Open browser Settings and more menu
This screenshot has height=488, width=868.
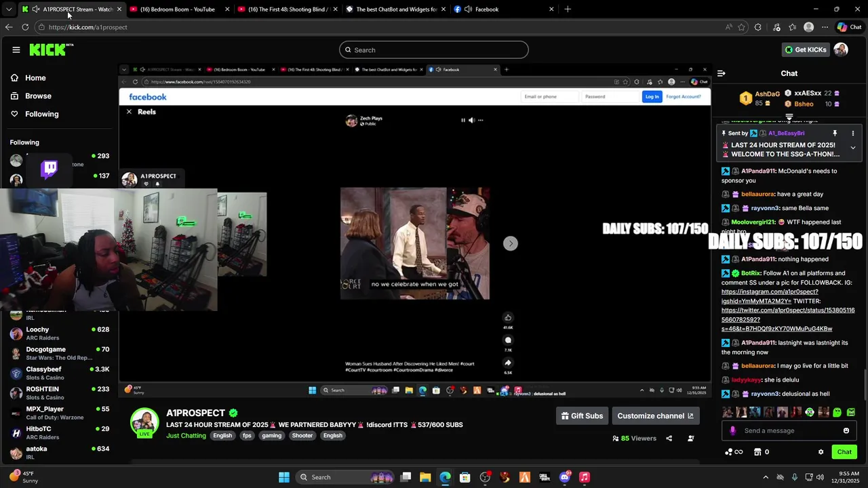pyautogui.click(x=825, y=27)
